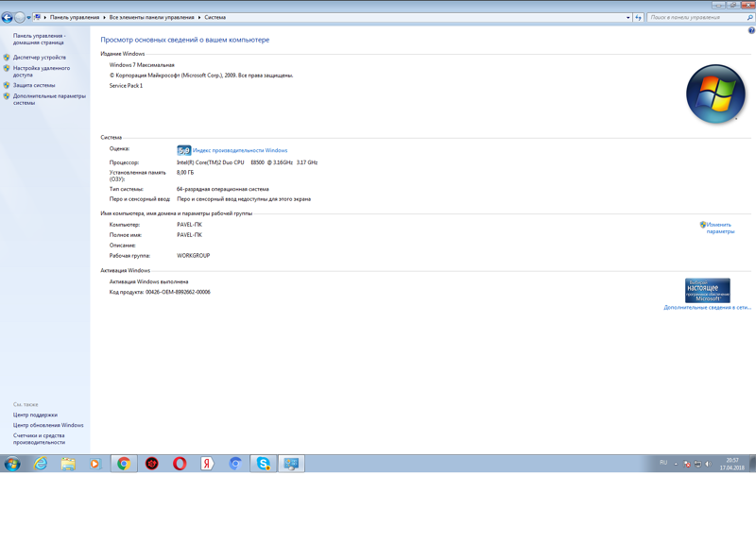Click the Control Panel taskbar button

coord(291,464)
